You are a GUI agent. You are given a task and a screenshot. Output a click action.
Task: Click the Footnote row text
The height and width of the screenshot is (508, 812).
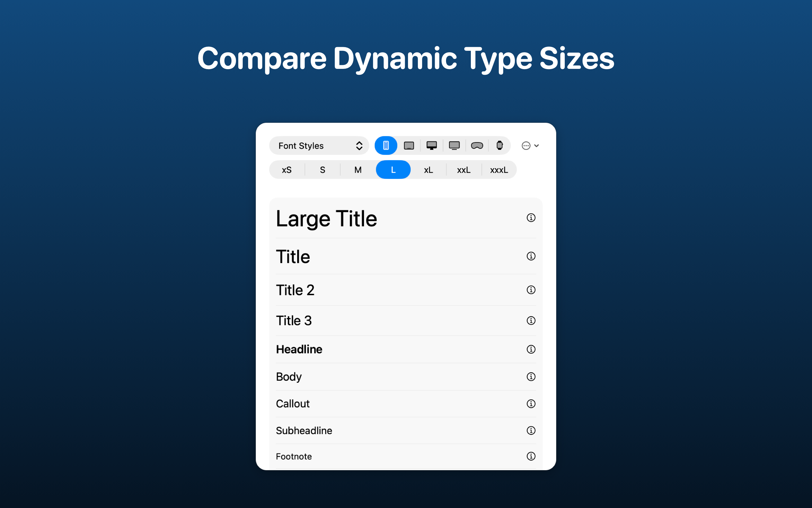click(294, 456)
